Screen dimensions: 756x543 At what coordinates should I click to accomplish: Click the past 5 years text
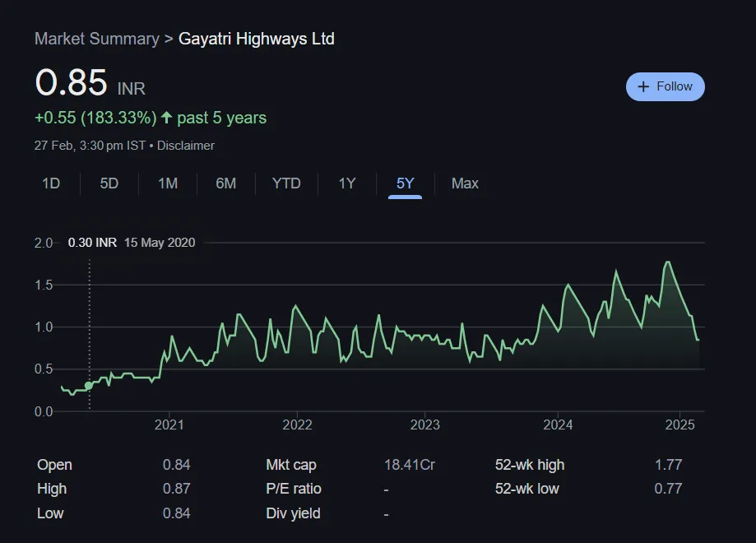(222, 118)
